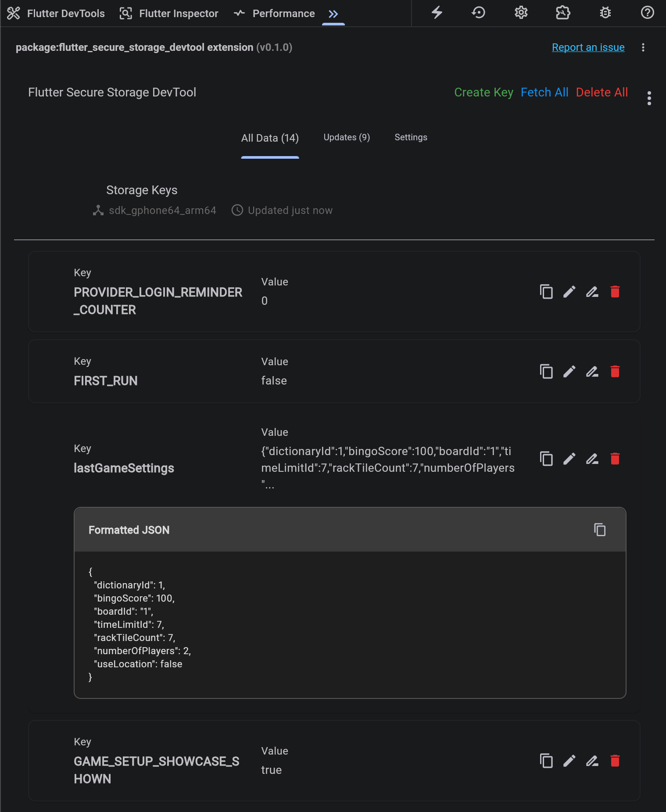Rename FIRST_RUN key with underlined pencil icon
This screenshot has width=666, height=812.
click(x=592, y=371)
